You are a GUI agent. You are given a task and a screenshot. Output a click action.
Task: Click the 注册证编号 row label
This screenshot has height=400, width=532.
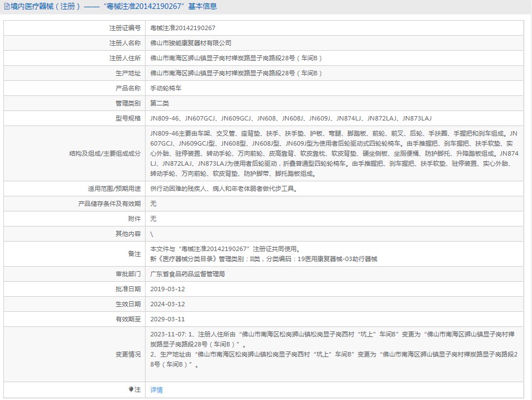125,28
